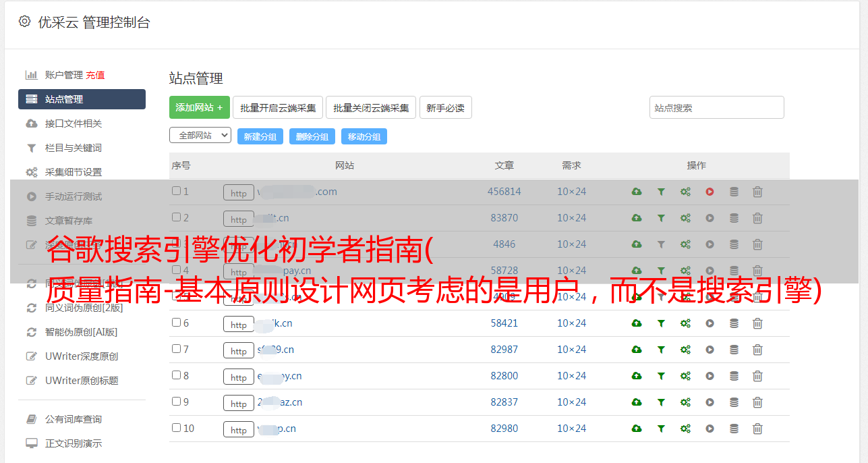The width and height of the screenshot is (868, 463).
Task: Click the trash icon in row 7
Action: pyautogui.click(x=757, y=350)
